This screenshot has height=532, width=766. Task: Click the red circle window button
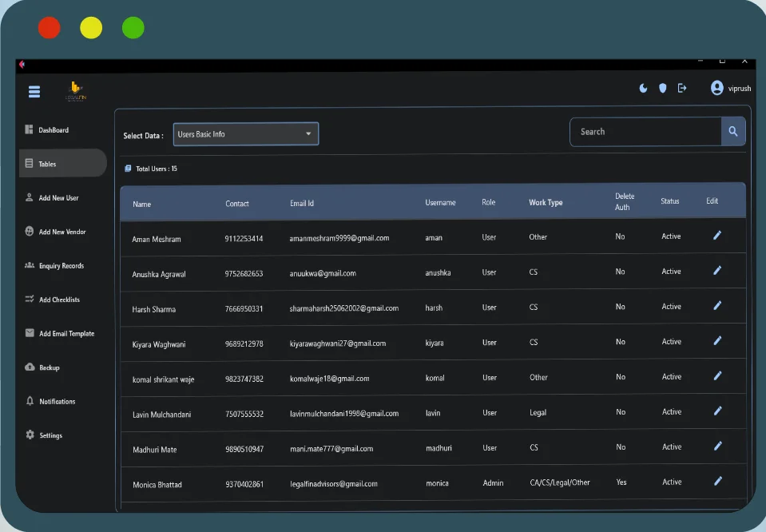click(x=50, y=27)
